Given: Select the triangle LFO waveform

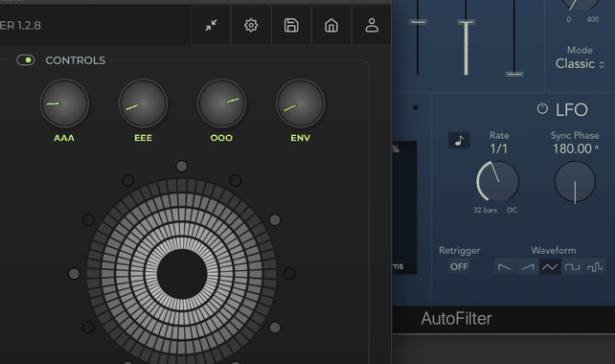Looking at the screenshot, I should click(x=550, y=267).
